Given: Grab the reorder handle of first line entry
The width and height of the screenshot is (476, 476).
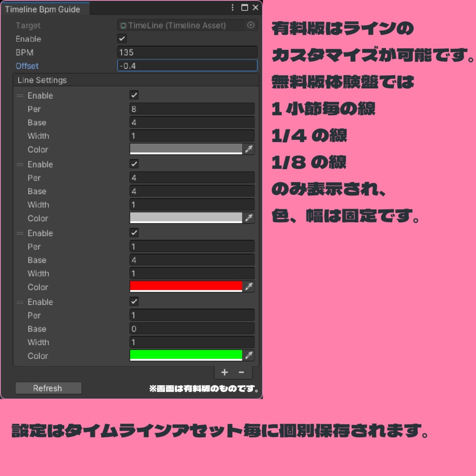Looking at the screenshot, I should point(20,96).
